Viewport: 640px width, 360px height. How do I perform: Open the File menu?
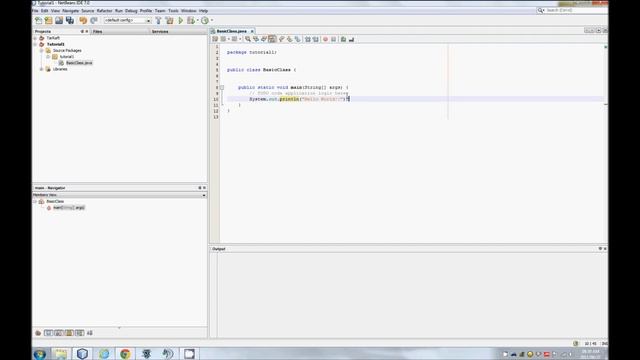[35, 11]
